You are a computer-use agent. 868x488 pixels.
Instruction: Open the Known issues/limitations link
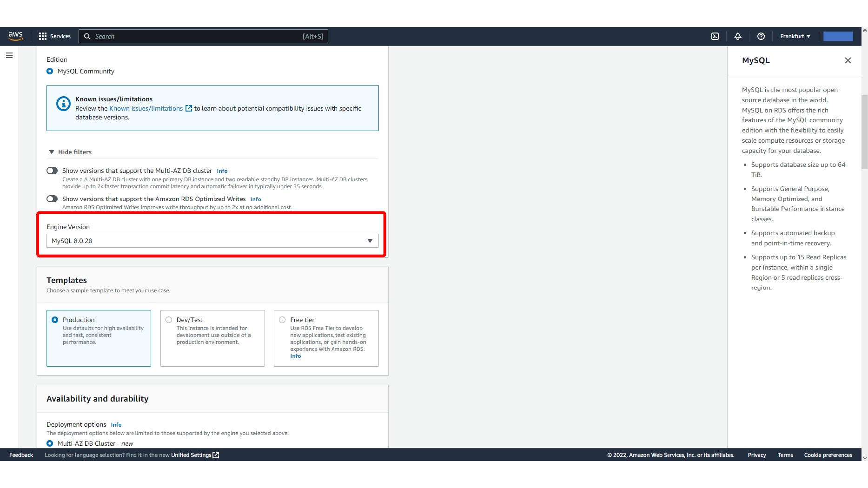[x=146, y=108]
